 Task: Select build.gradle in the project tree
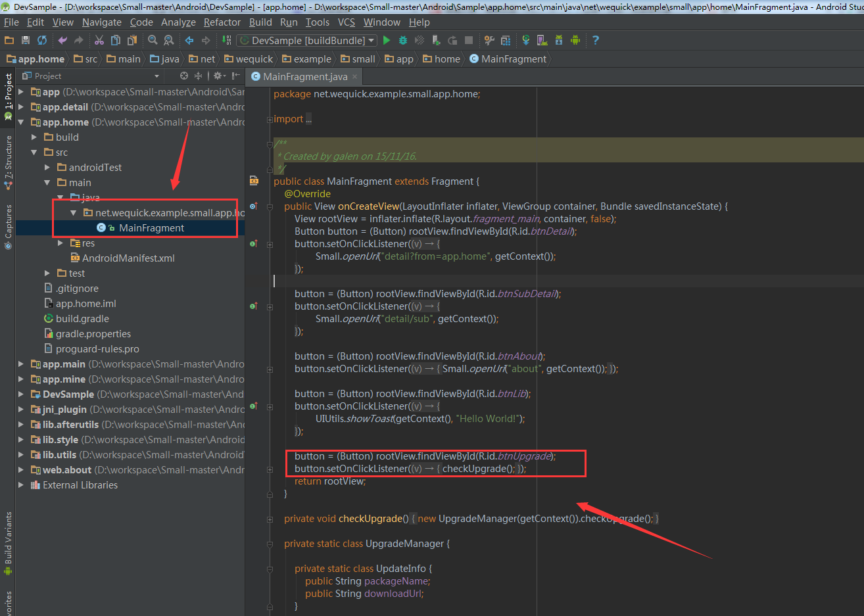point(82,319)
